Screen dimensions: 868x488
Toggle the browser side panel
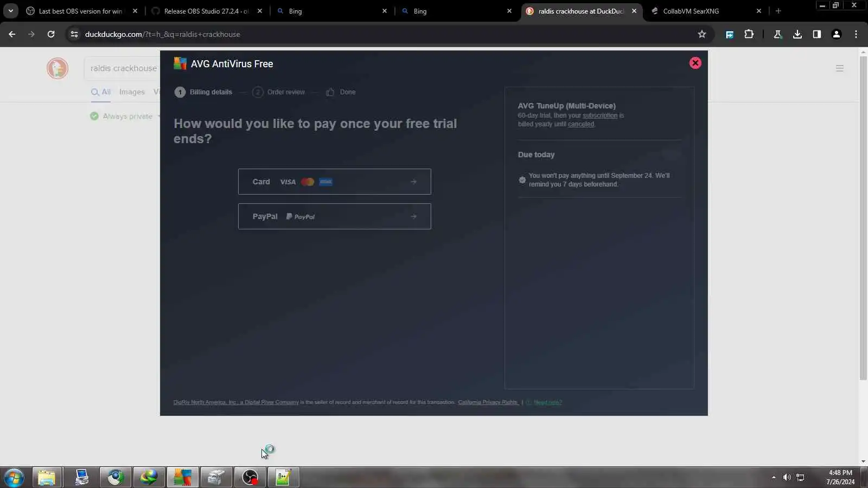(817, 34)
